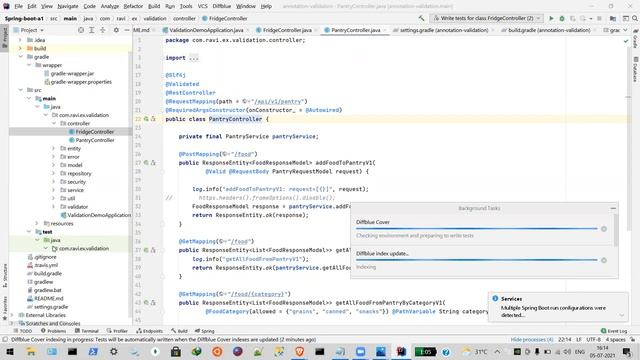Open the PowerShell taskbar icon

point(93,351)
